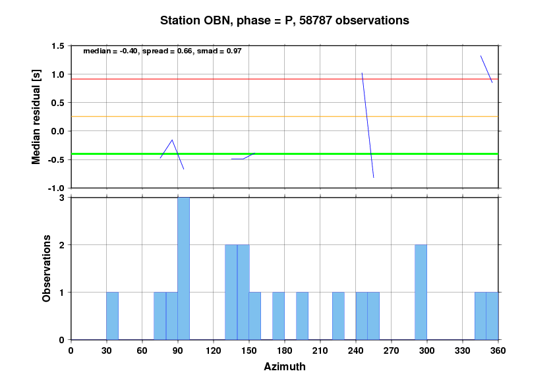Select the histogram bar at azimuth 150-160
Viewport: 555px width, 392px height.
tap(255, 316)
